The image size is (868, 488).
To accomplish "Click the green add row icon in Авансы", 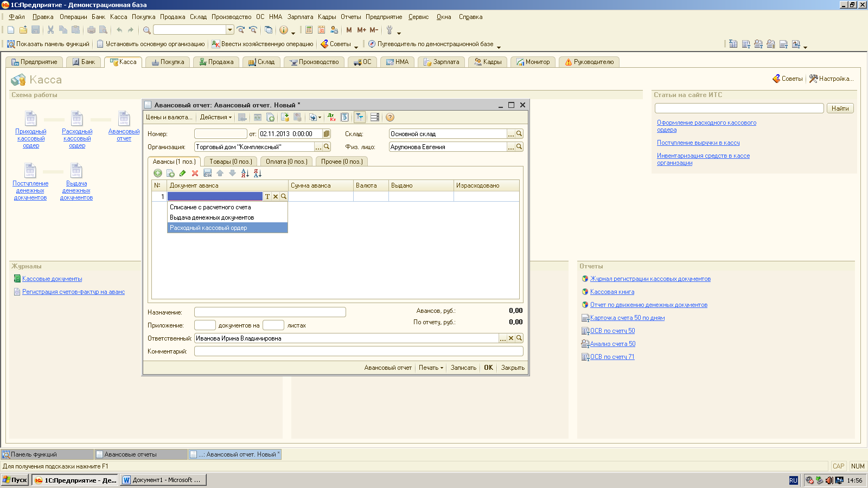I will click(x=158, y=173).
